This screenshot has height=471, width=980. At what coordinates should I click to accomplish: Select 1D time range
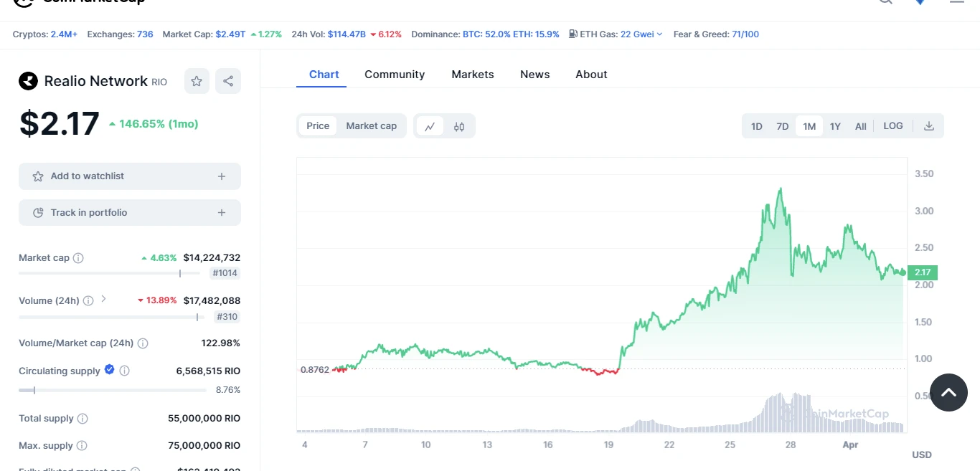pyautogui.click(x=757, y=126)
